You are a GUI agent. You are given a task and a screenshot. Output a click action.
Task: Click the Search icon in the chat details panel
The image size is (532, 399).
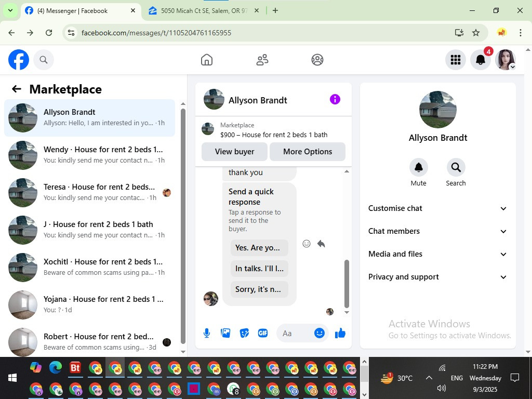point(456,167)
